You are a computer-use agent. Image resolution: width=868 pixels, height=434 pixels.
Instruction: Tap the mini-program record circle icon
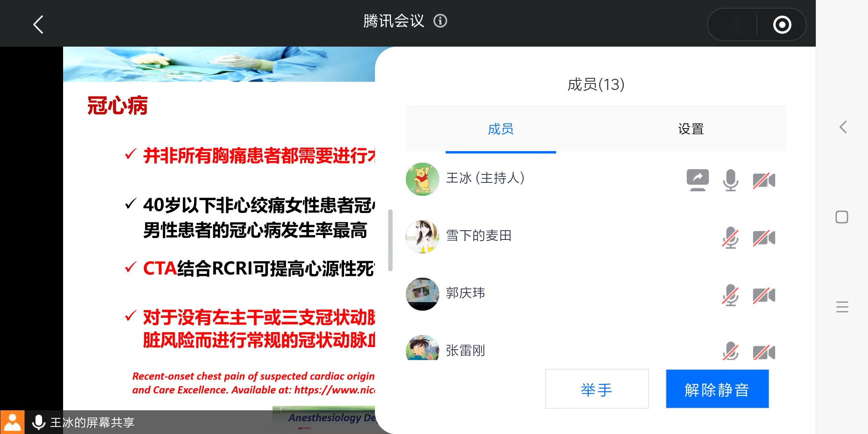[782, 25]
